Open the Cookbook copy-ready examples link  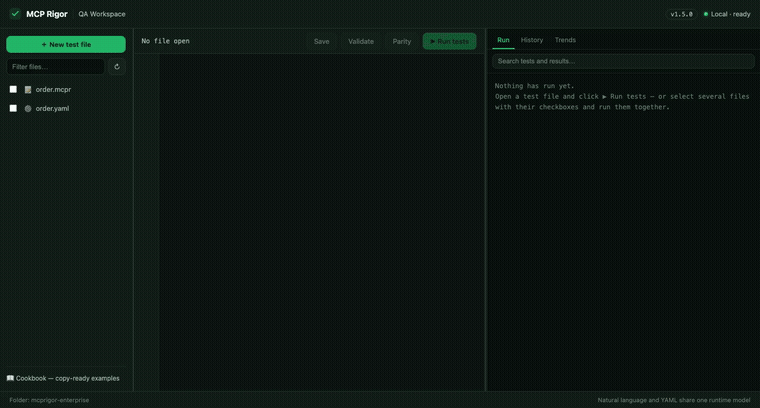click(x=63, y=378)
